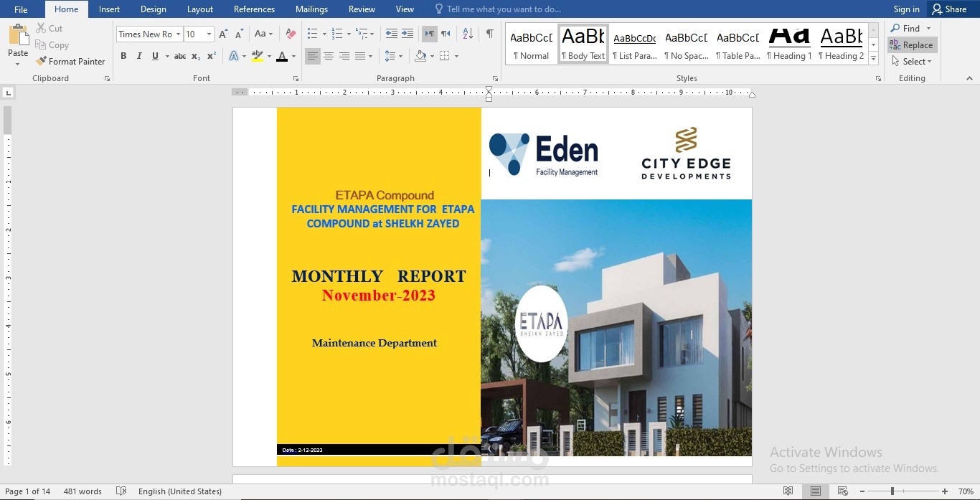Increase paragraph indent
980x500 pixels.
coord(407,34)
